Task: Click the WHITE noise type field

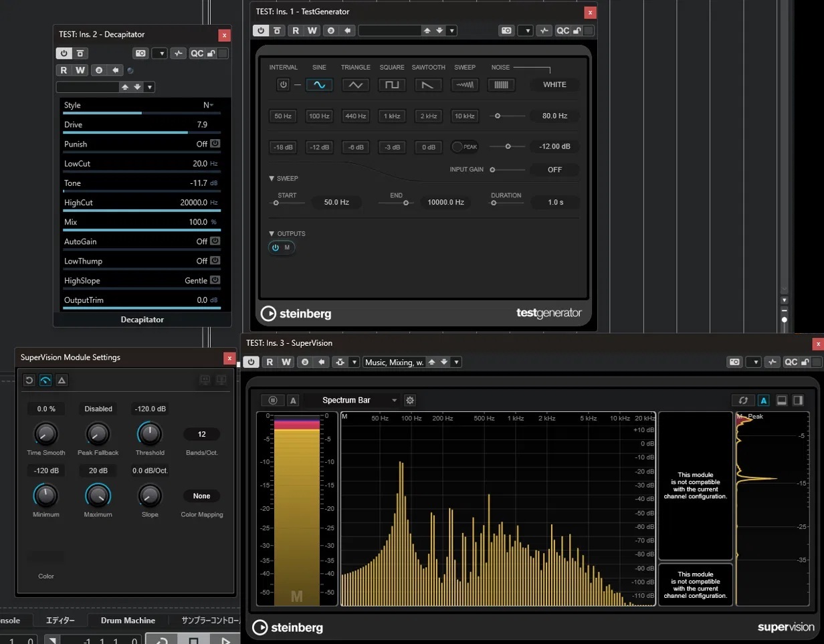Action: (x=554, y=85)
